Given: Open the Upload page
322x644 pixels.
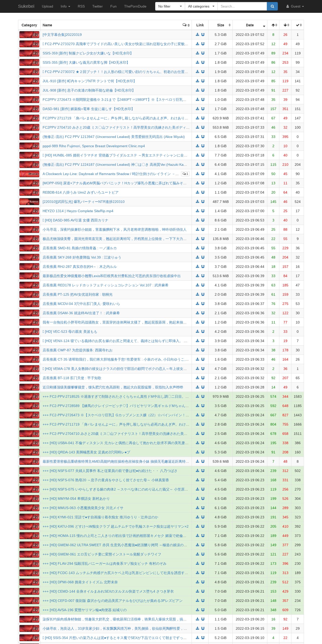Looking at the screenshot, I should (47, 6).
